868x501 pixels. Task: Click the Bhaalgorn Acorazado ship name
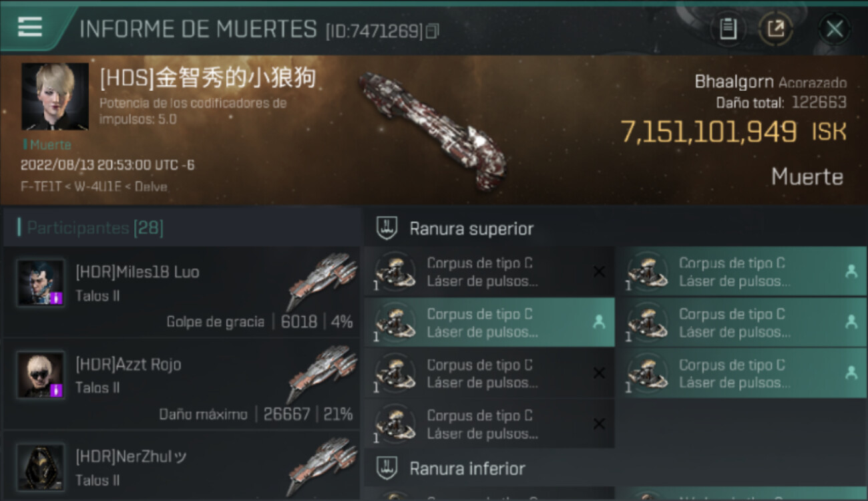click(771, 82)
